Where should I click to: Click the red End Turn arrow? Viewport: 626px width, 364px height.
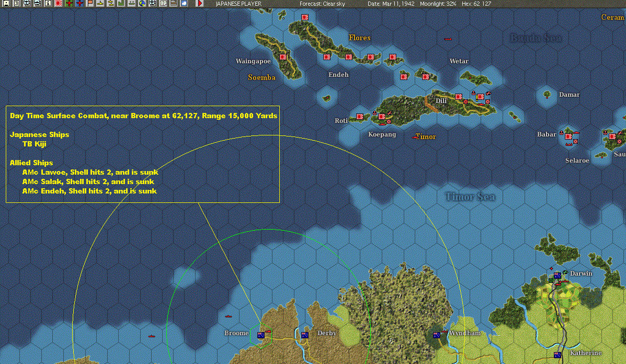pos(200,3)
